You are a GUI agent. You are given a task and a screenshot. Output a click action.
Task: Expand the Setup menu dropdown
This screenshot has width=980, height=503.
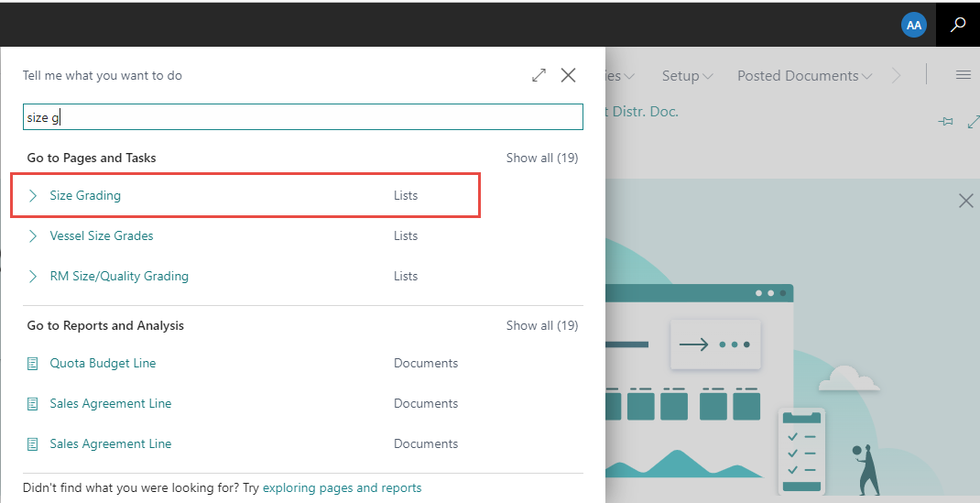coord(687,76)
